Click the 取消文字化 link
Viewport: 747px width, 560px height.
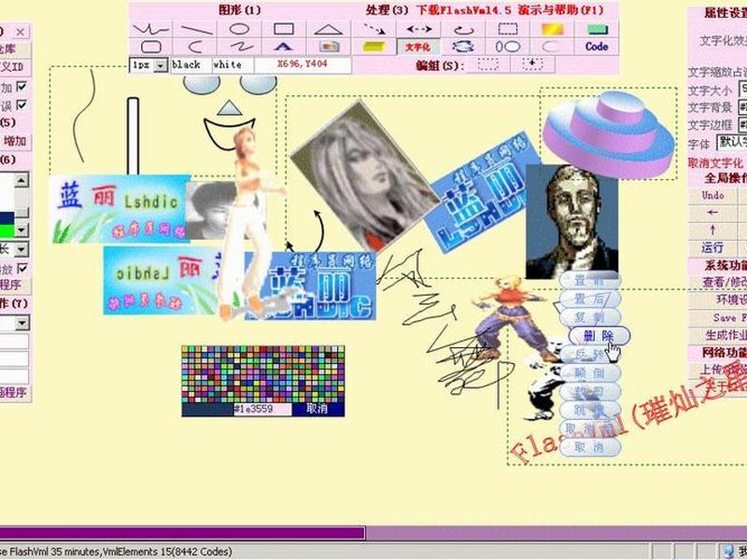(x=715, y=162)
